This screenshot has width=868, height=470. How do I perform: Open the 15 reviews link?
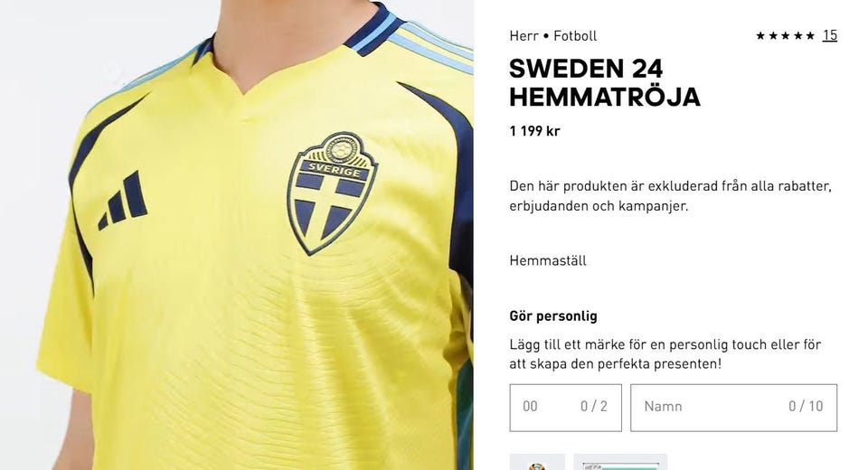tap(829, 35)
